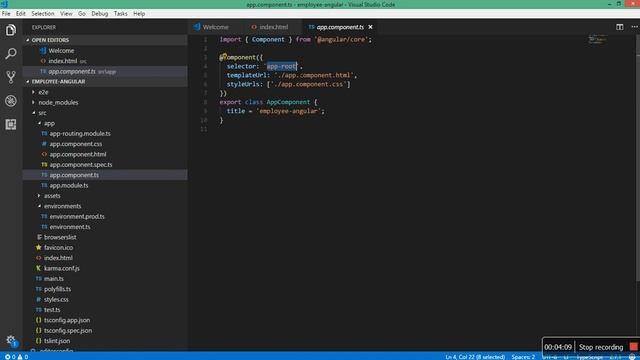Open the browserslist file
This screenshot has width=640, height=360.
click(x=105, y=237)
